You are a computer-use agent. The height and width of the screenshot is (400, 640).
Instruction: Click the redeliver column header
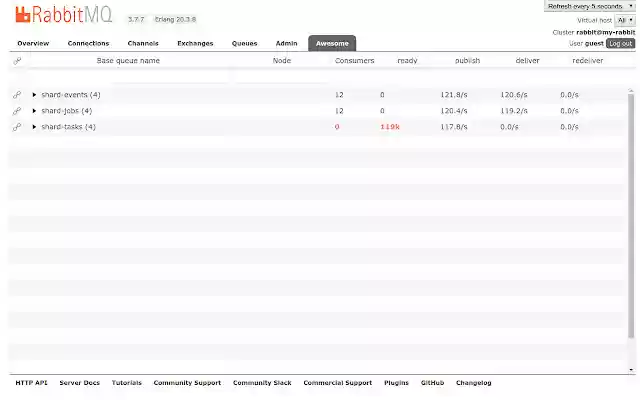587,61
